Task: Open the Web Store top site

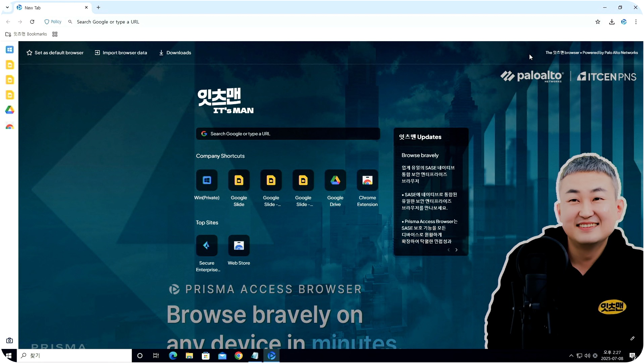Action: coord(239,246)
